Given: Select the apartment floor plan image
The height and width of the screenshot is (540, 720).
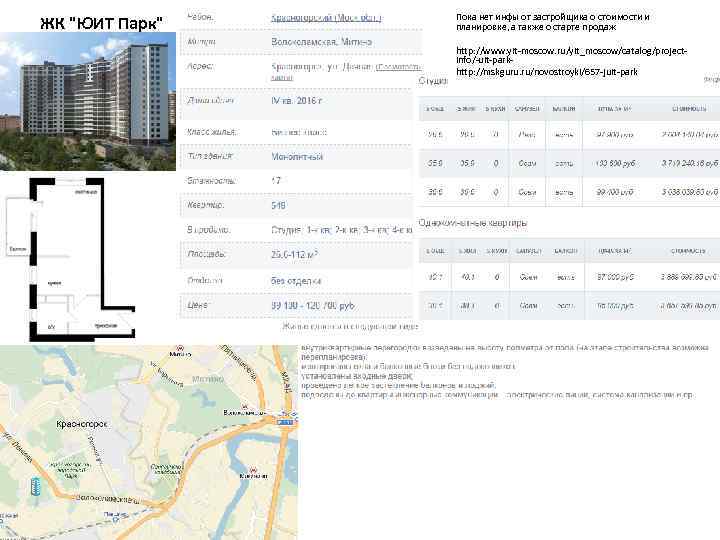Looking at the screenshot, I should point(70,259).
